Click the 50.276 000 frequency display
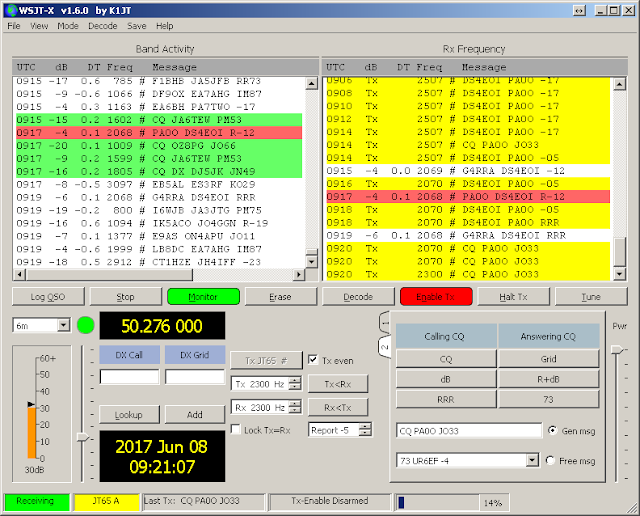This screenshot has width=640, height=516. [x=162, y=326]
